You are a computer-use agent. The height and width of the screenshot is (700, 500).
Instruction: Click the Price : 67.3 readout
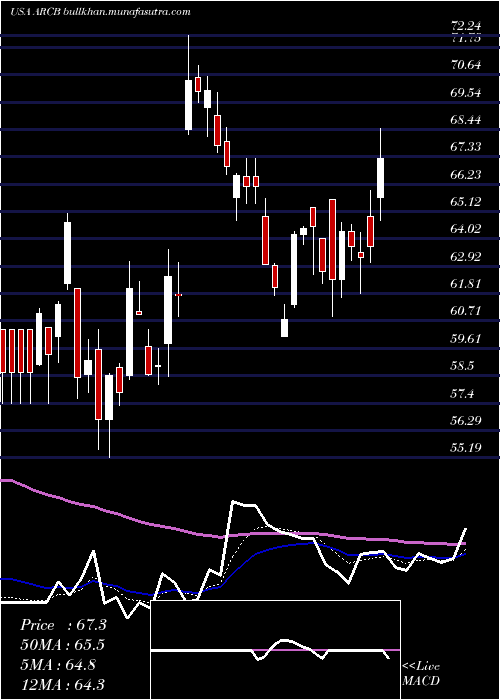tap(63, 625)
